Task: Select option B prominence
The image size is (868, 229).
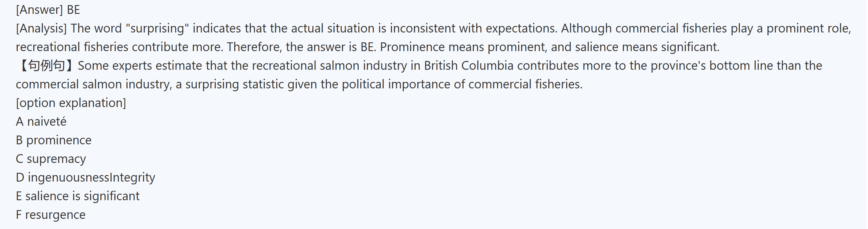Action: [x=54, y=140]
